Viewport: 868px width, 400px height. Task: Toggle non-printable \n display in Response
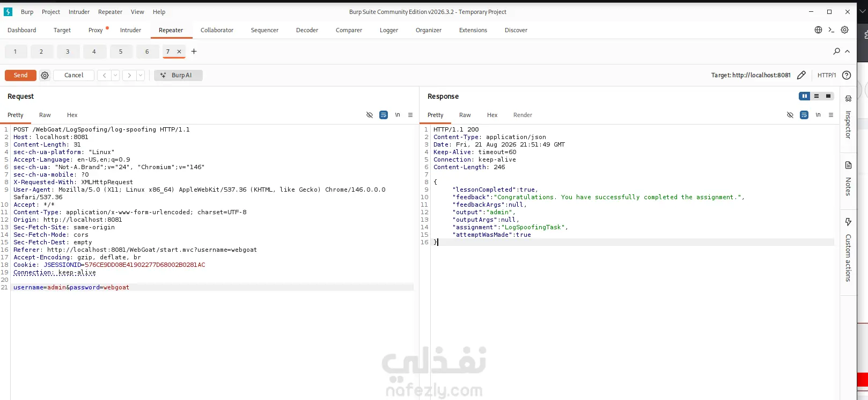pyautogui.click(x=818, y=115)
